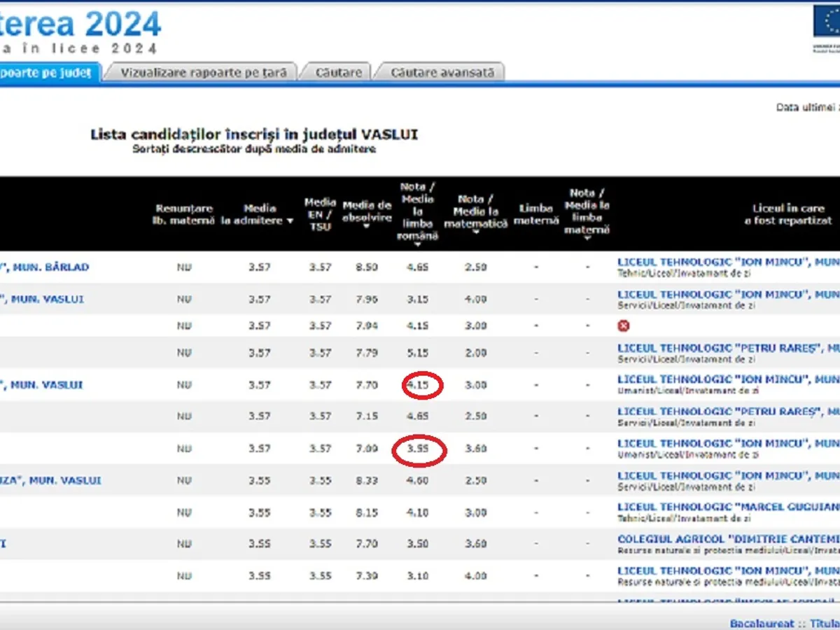The width and height of the screenshot is (840, 630).
Task: Open first LICEUL TEHNOLOGIC "ION MINCU" link
Action: click(x=728, y=262)
